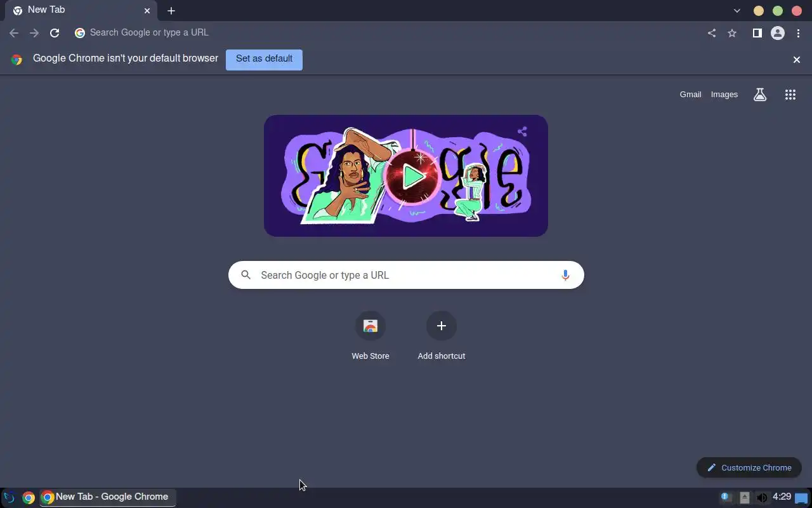Open the Images link
This screenshot has height=508, width=812.
pyautogui.click(x=724, y=95)
